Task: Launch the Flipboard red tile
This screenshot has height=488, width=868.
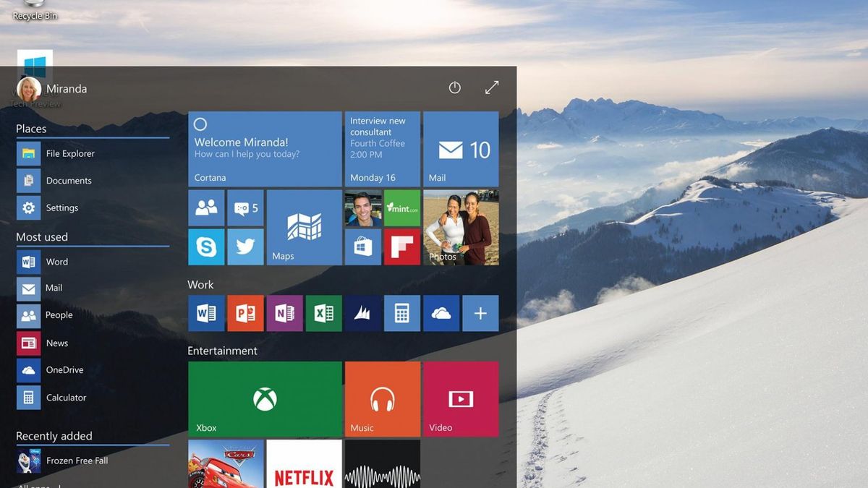Action: pos(402,247)
